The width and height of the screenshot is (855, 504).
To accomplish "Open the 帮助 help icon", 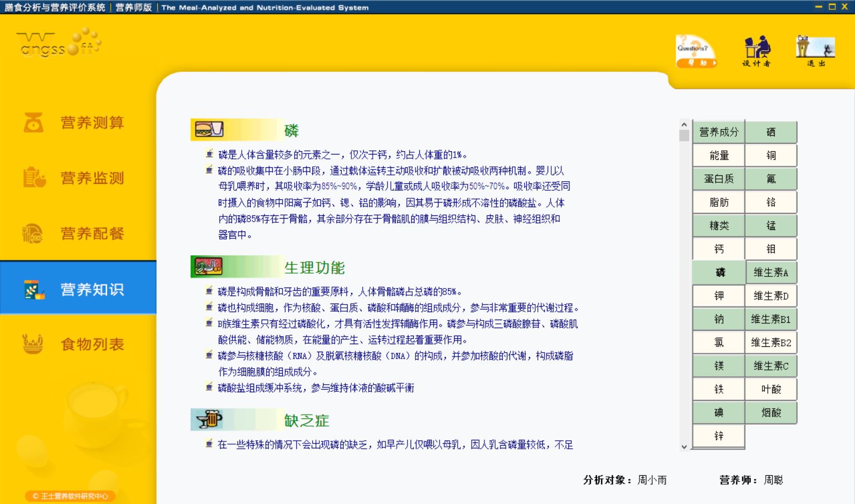I will [x=697, y=52].
